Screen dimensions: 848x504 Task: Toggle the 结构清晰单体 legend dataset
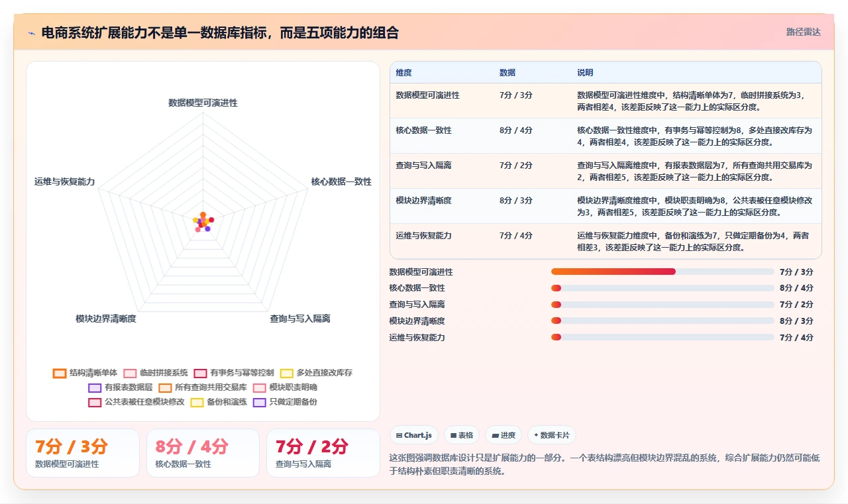pos(85,373)
